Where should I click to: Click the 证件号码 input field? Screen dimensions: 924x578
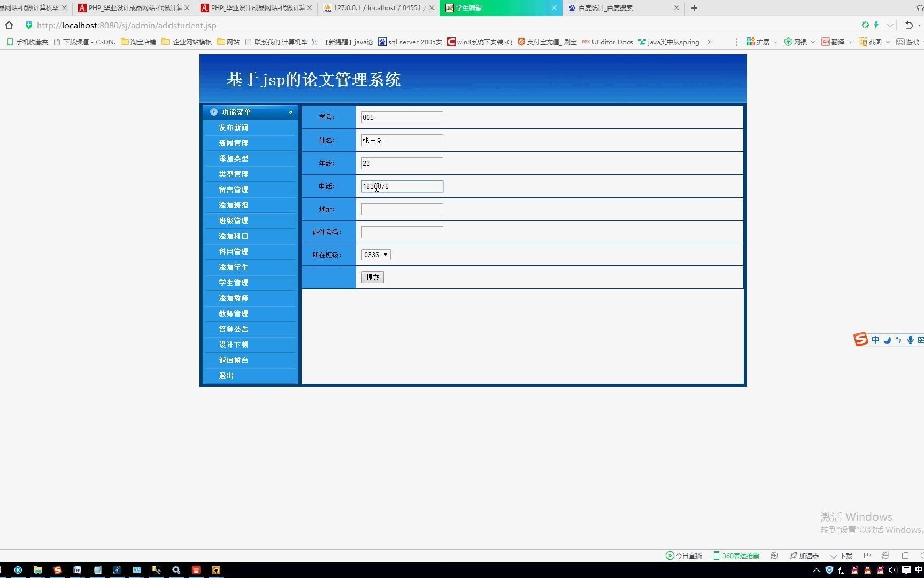[402, 232]
